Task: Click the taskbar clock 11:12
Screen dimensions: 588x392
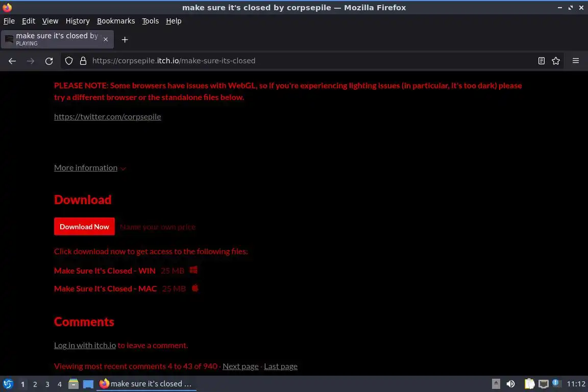Action: click(576, 384)
